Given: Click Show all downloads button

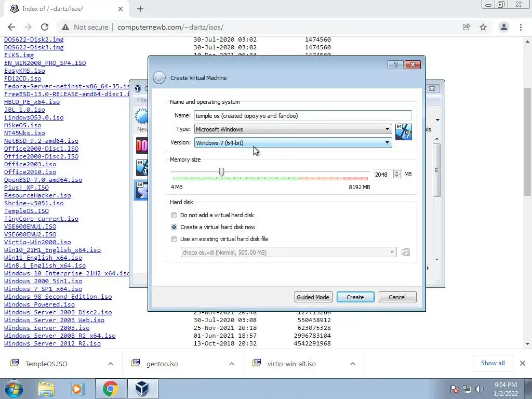Looking at the screenshot, I should pos(493,363).
